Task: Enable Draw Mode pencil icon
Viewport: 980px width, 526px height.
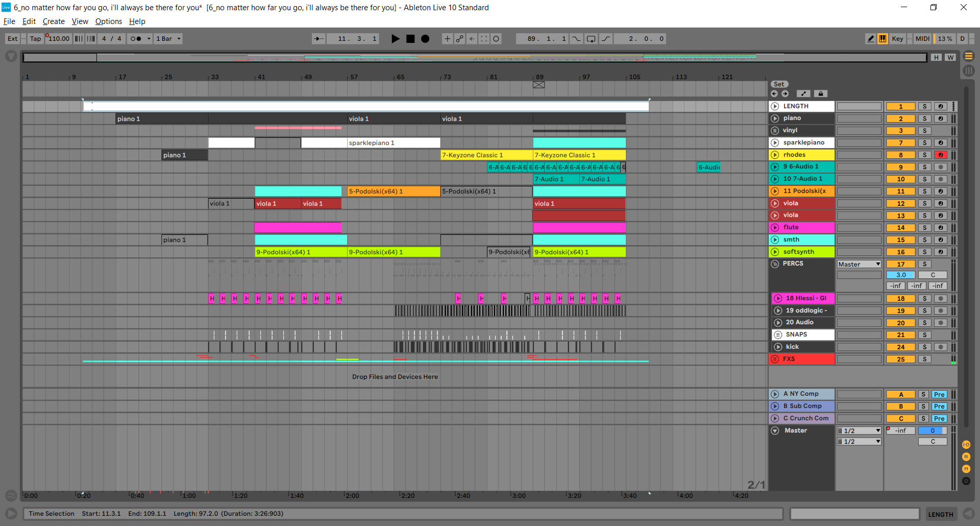Action: click(870, 39)
